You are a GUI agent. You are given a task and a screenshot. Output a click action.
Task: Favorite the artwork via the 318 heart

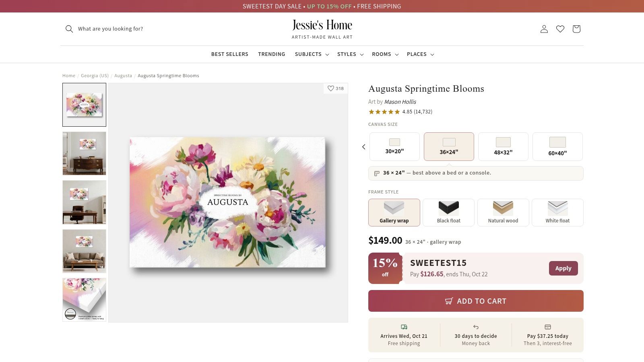336,88
